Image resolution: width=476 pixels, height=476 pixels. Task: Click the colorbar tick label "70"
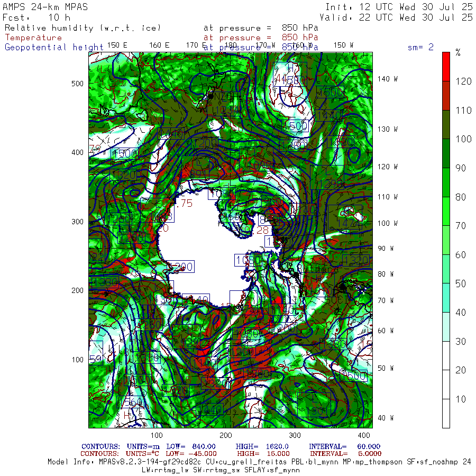[x=461, y=225]
